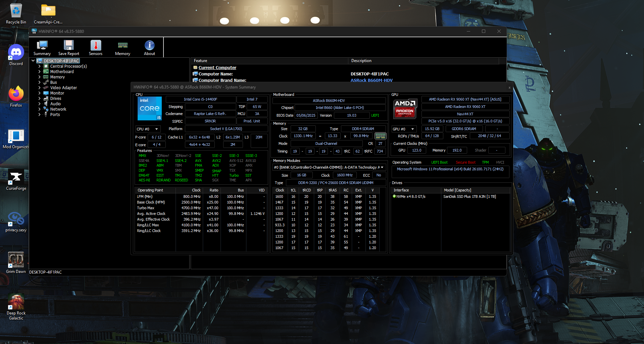Select the Motherboard tree item
The width and height of the screenshot is (644, 344).
62,71
